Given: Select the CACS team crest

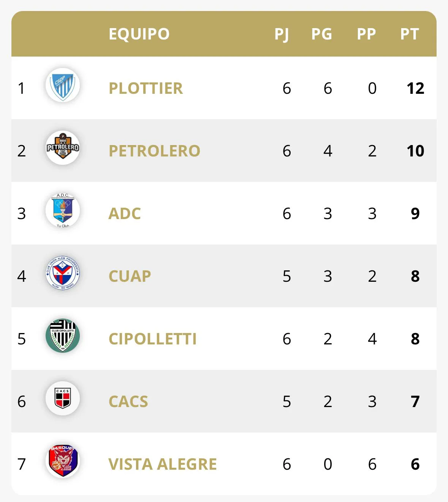Looking at the screenshot, I should click(x=63, y=398).
